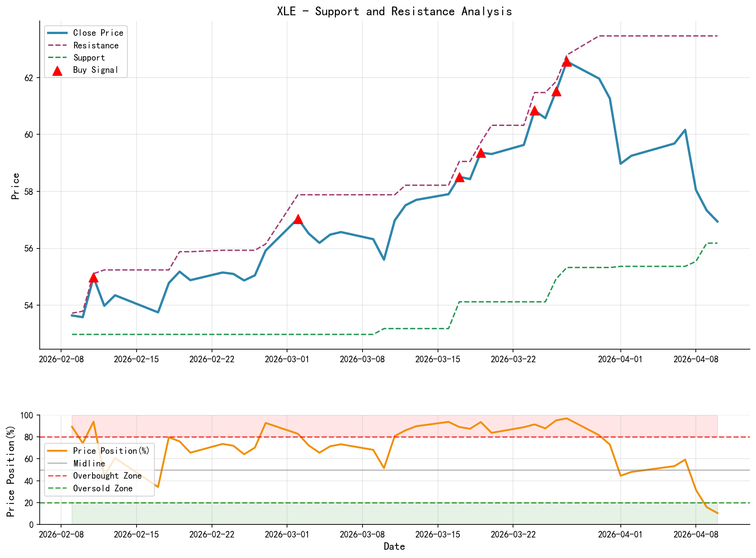
Task: Click the '0' tick on the lower chart axis
Action: 31,524
